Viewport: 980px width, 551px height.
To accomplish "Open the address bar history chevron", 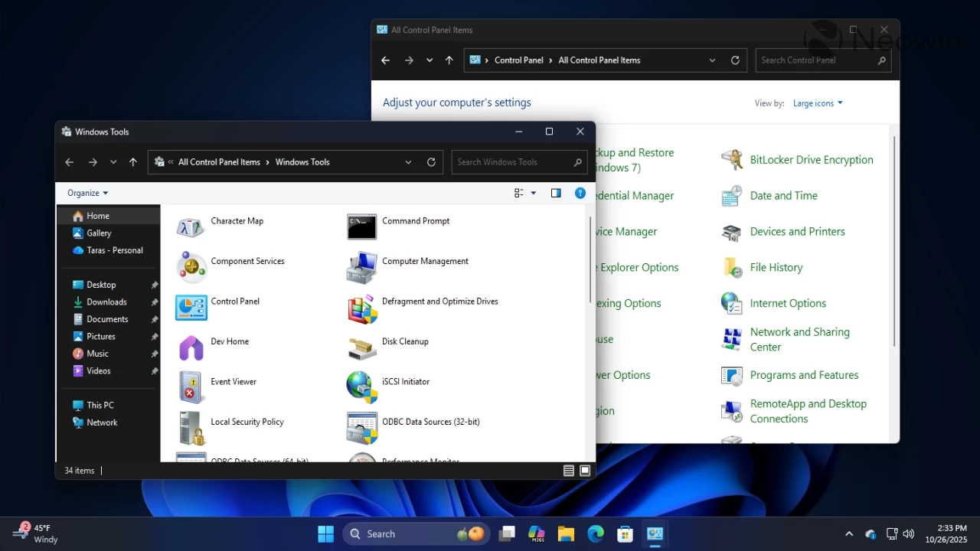I will click(x=408, y=161).
